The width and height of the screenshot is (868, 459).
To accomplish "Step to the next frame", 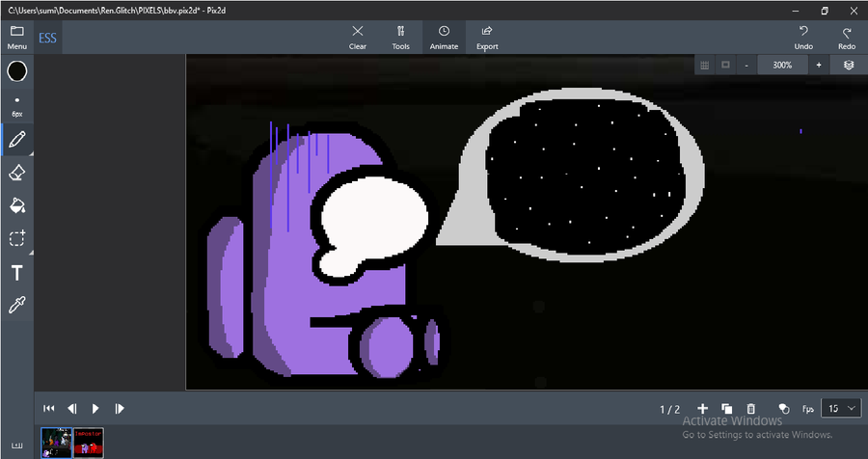I will (x=119, y=409).
